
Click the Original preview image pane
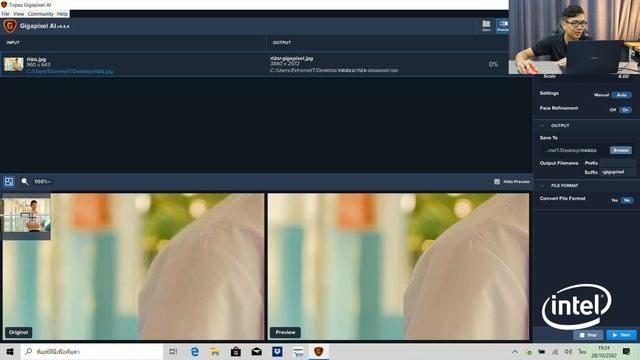click(133, 267)
